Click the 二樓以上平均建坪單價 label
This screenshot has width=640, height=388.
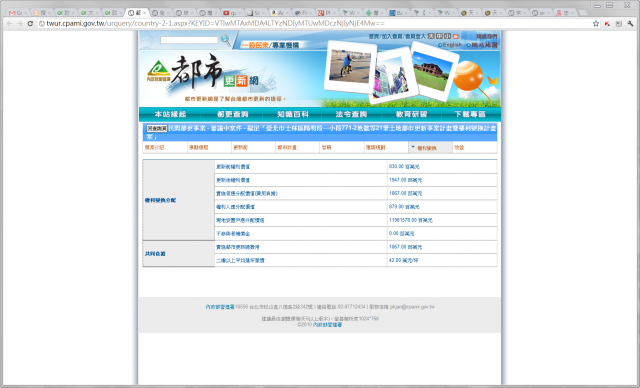(240, 260)
